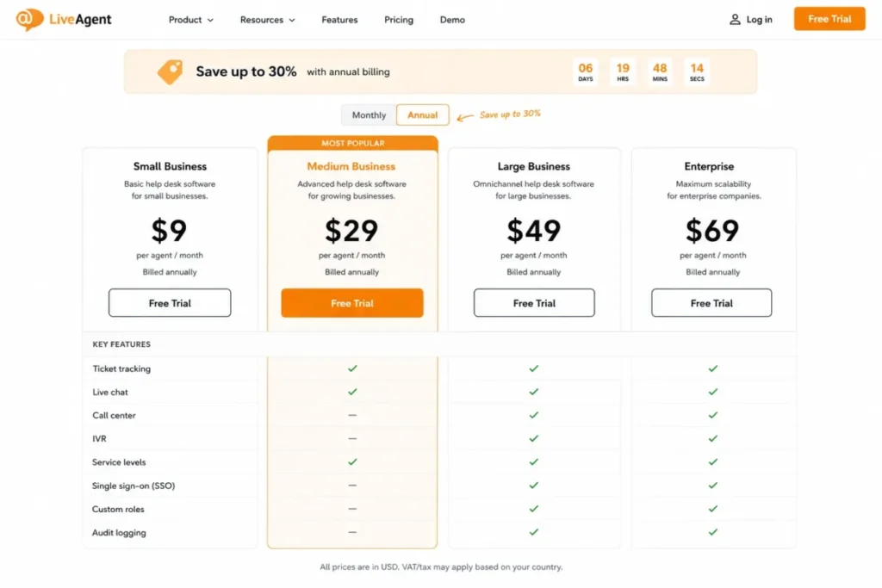
Task: Click the Ticket tracking checkmark under Large Business
Action: point(534,368)
